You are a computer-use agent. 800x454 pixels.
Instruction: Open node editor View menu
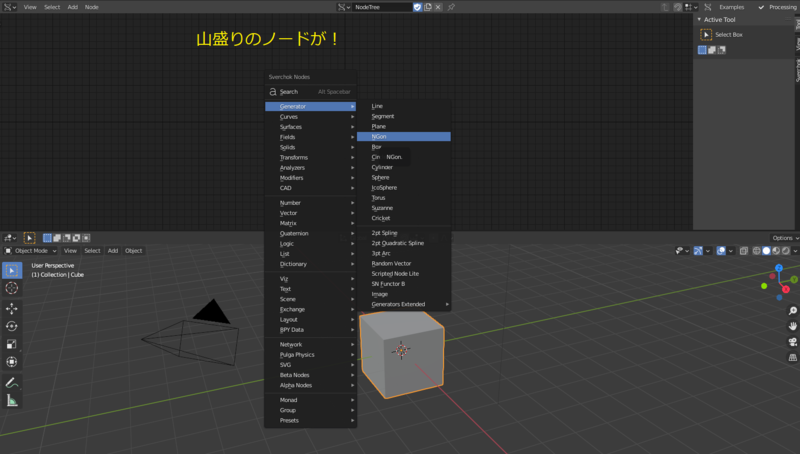click(x=30, y=7)
